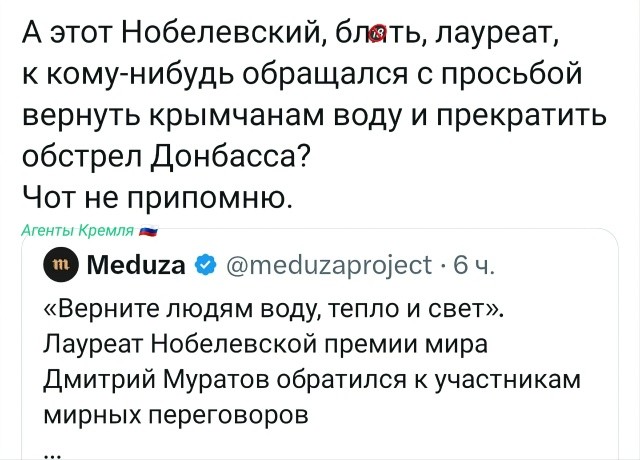This screenshot has height=460, width=640.
Task: Click the red censor emoji in tweet text
Action: (x=378, y=39)
